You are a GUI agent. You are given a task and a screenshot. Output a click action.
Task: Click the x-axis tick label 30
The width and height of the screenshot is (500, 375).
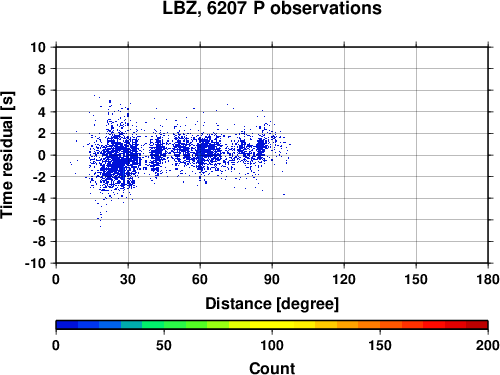pos(128,279)
